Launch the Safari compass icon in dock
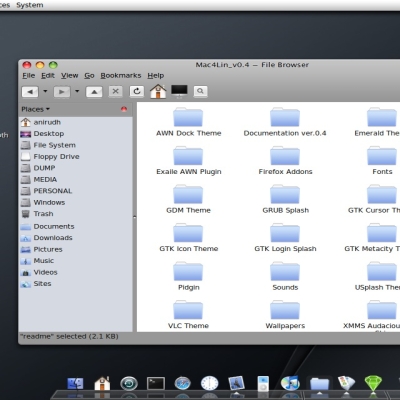This screenshot has width=400, height=400. (182, 384)
